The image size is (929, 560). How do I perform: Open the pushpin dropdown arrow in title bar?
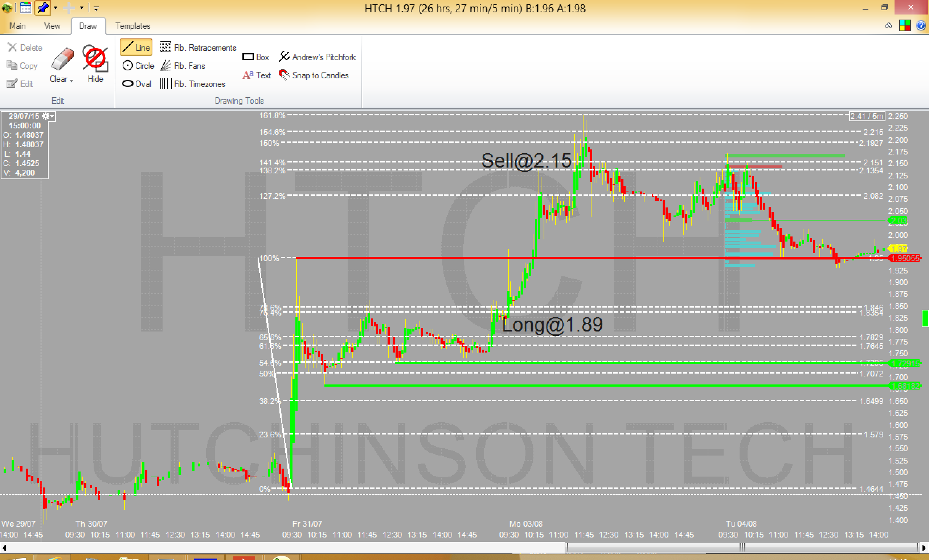click(x=56, y=8)
